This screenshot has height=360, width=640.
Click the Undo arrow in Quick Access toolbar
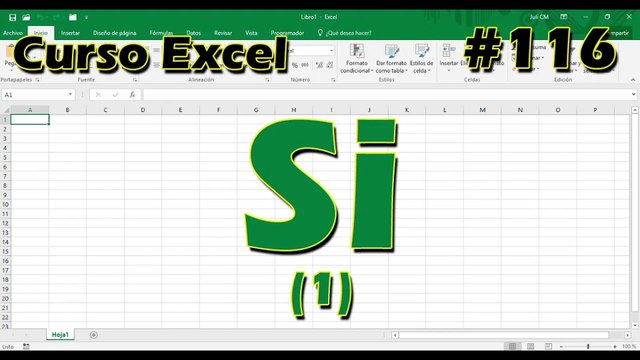click(x=40, y=17)
